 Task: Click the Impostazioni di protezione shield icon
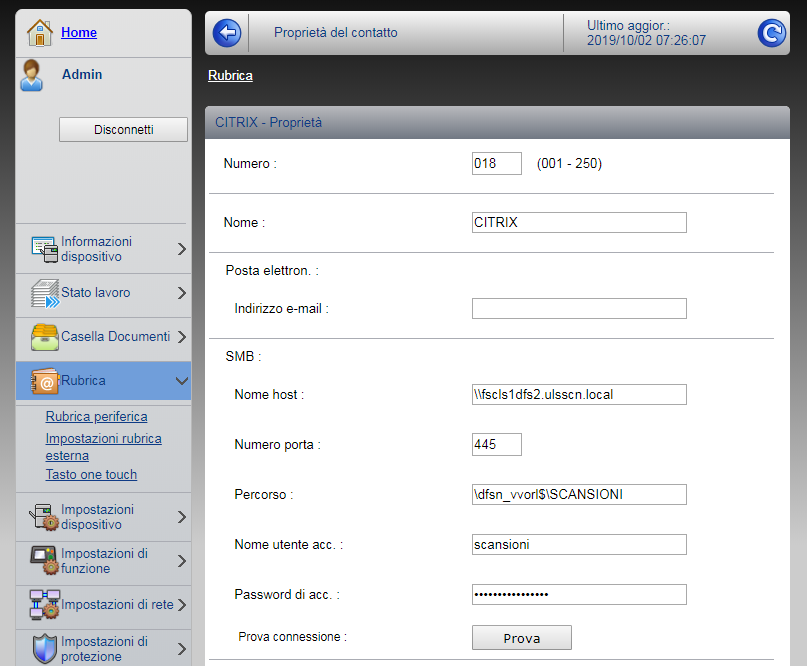(x=45, y=649)
